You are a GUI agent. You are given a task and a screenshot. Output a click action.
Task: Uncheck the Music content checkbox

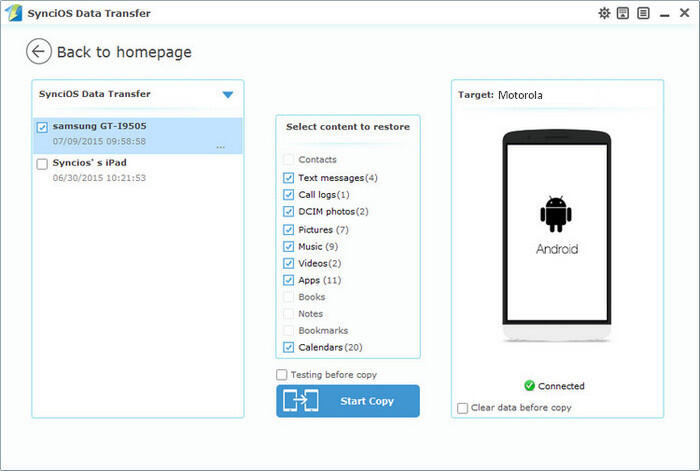(289, 246)
